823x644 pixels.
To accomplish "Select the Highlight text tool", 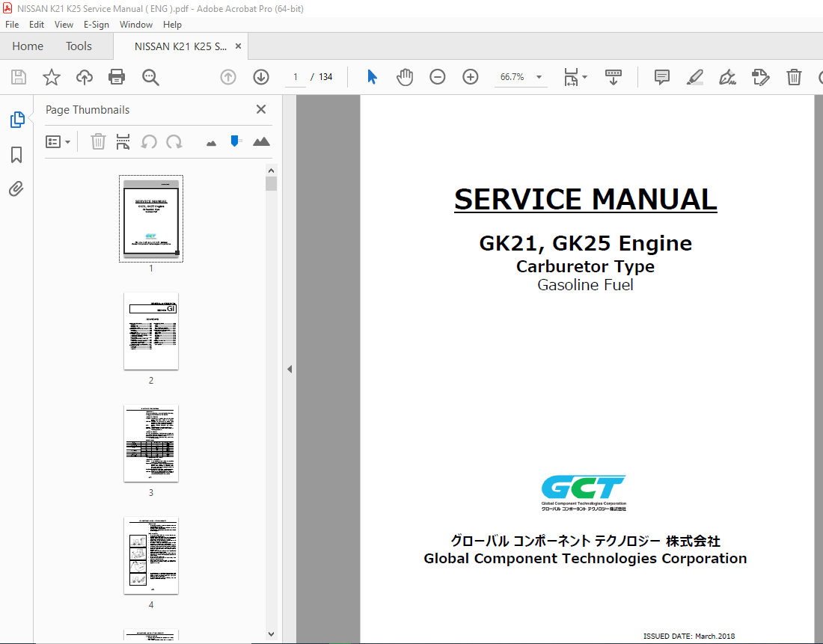I will click(695, 77).
